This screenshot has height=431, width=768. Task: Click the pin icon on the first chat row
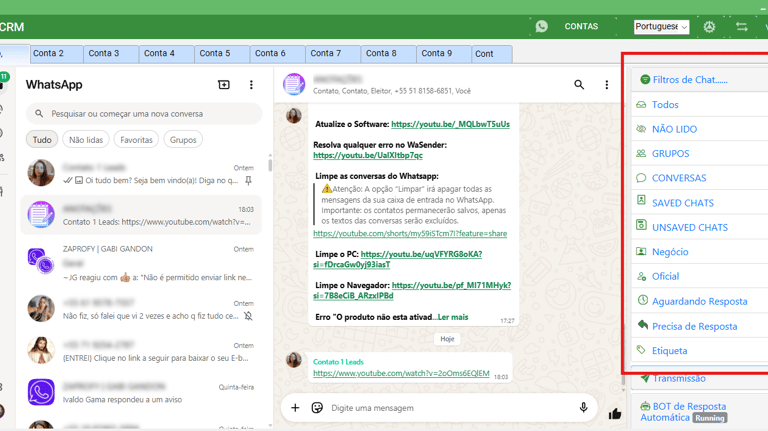point(248,181)
